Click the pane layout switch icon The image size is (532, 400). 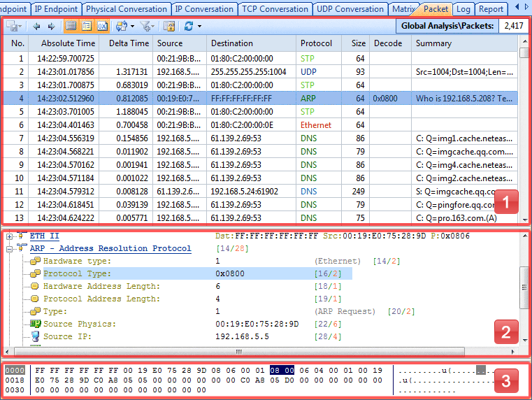click(122, 26)
